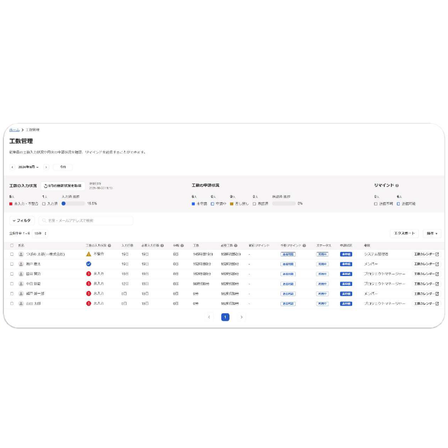Click the 今月 button

[63, 167]
